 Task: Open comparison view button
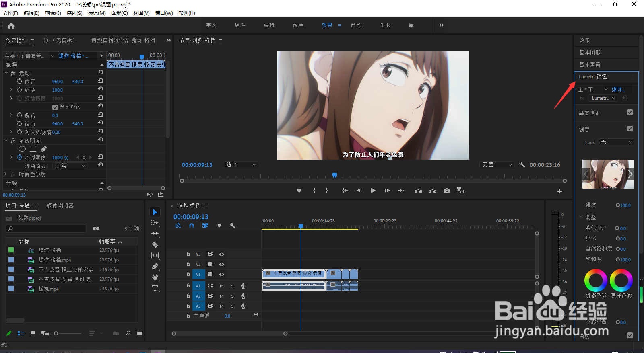tap(461, 191)
